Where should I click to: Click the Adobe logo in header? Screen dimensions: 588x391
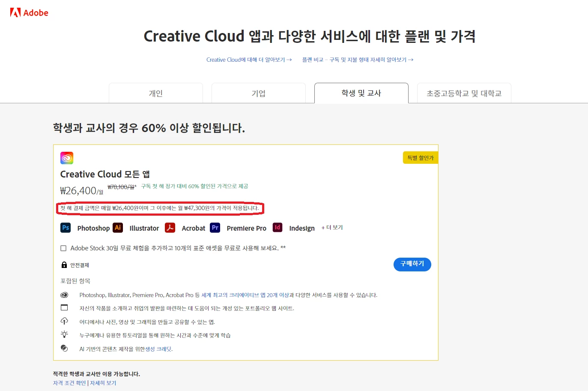pyautogui.click(x=29, y=13)
